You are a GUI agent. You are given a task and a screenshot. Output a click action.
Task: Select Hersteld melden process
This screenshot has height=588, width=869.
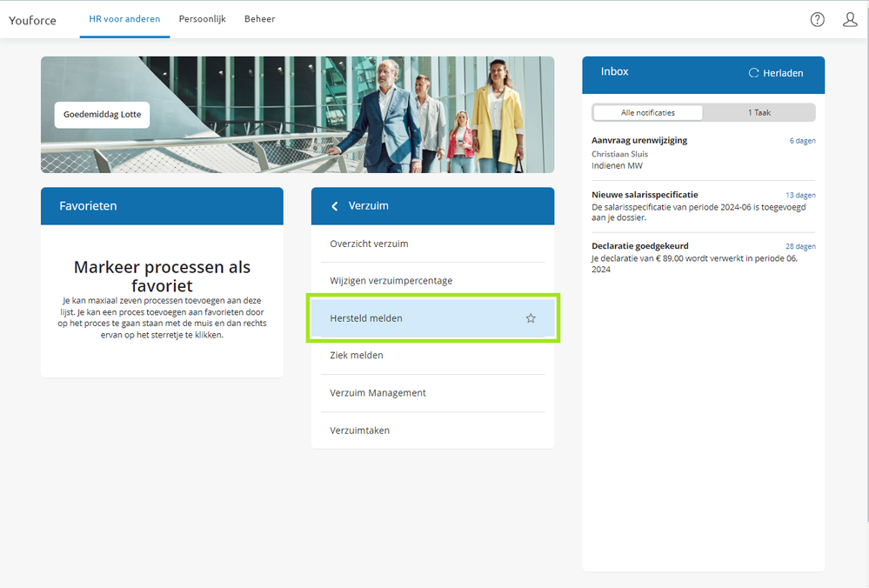tap(433, 318)
